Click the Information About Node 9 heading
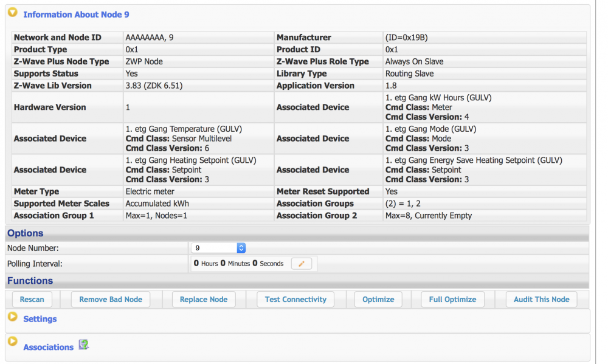Viewport: 608px width, 364px height. tap(76, 15)
